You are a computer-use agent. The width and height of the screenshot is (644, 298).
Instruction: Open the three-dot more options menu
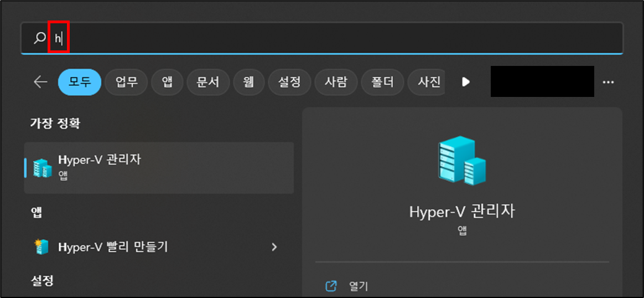coord(608,82)
